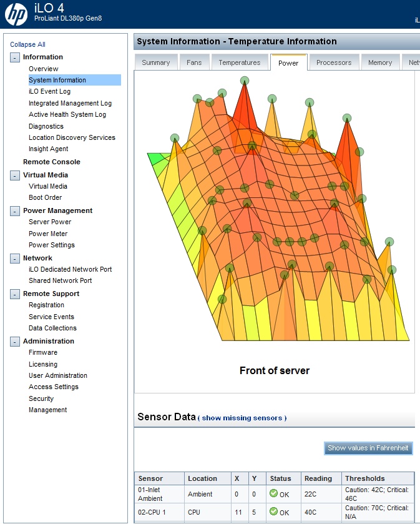Collapse the Network section
Viewport: 420px width, 524px height.
15,259
